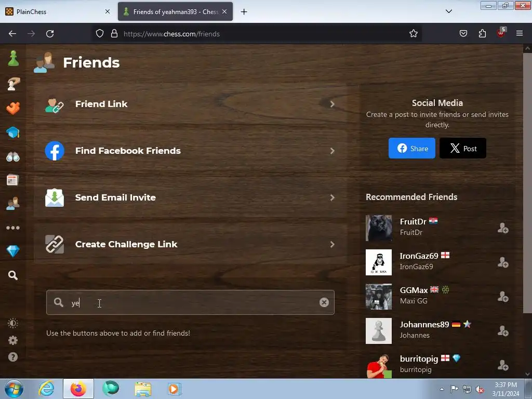
Task: Open the diamond membership icon
Action: point(13,251)
